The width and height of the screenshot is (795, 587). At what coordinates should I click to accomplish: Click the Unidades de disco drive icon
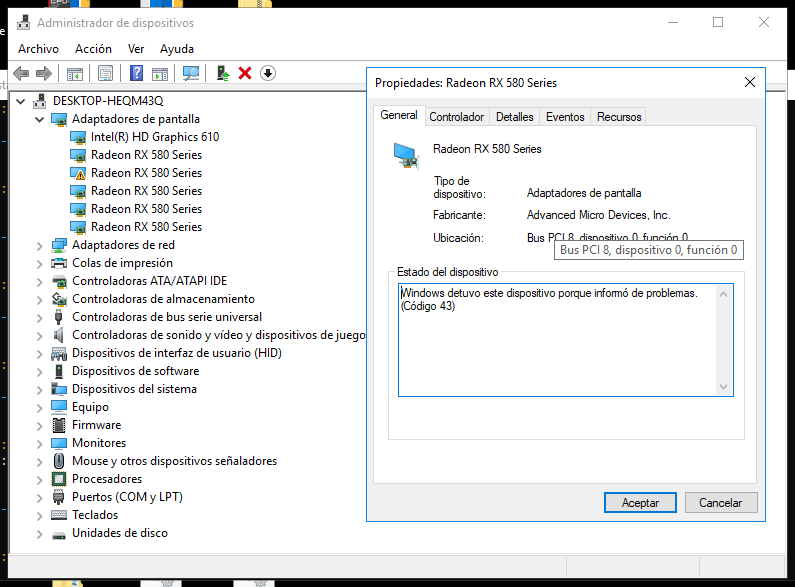coord(59,535)
